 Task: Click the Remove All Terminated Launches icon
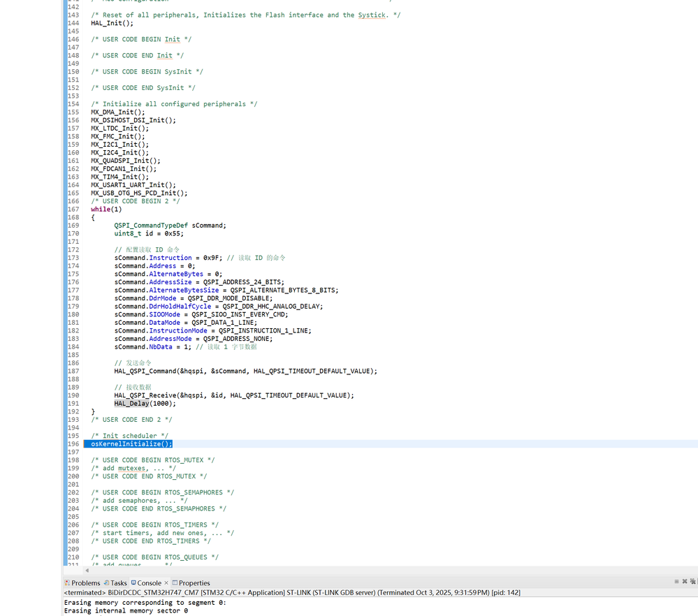(694, 581)
